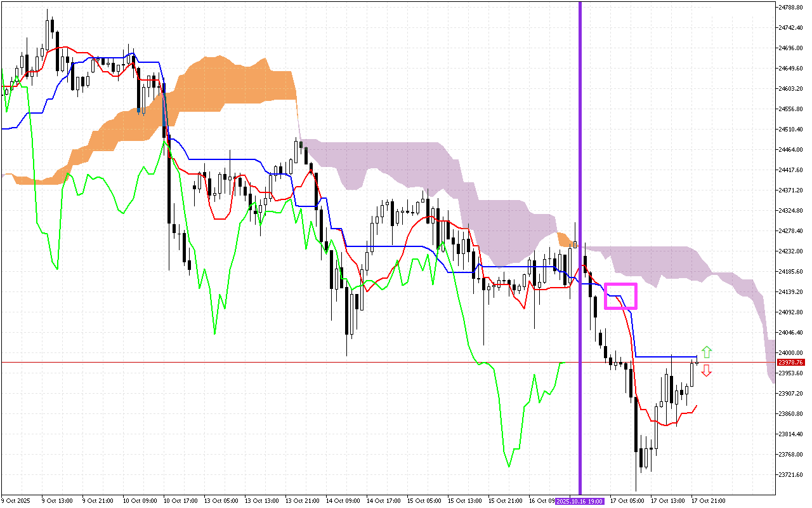Click the 24000.00 price axis label
This screenshot has width=812, height=508.
click(x=789, y=353)
